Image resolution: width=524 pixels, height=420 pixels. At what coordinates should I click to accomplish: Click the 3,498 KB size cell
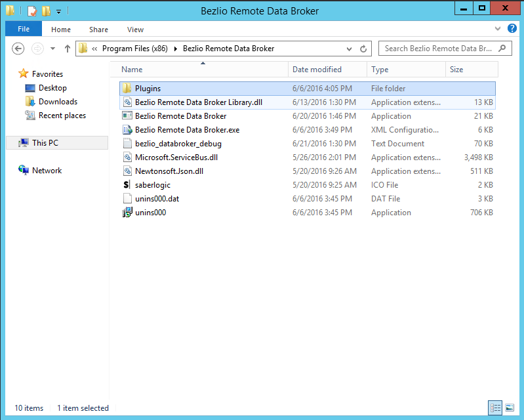[478, 157]
